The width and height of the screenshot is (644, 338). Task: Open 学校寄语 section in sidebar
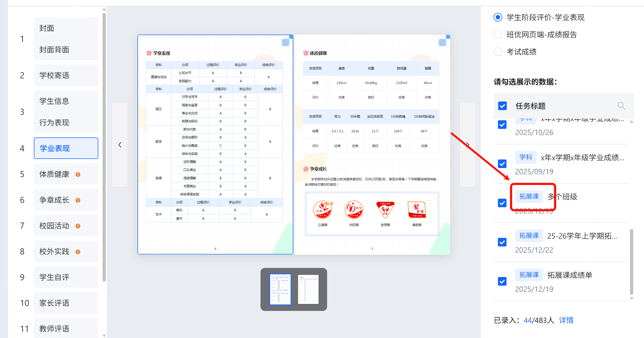pos(66,75)
